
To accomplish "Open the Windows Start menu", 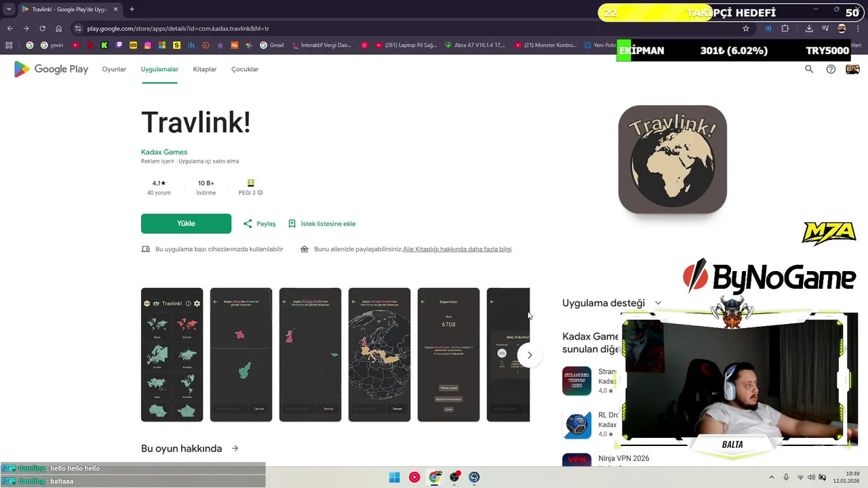I will click(x=394, y=477).
